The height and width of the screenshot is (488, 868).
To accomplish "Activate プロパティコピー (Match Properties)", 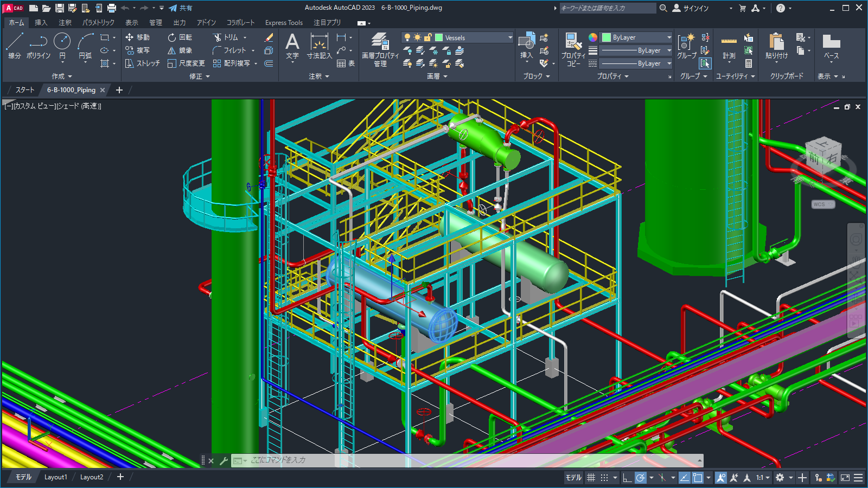I will click(x=573, y=49).
